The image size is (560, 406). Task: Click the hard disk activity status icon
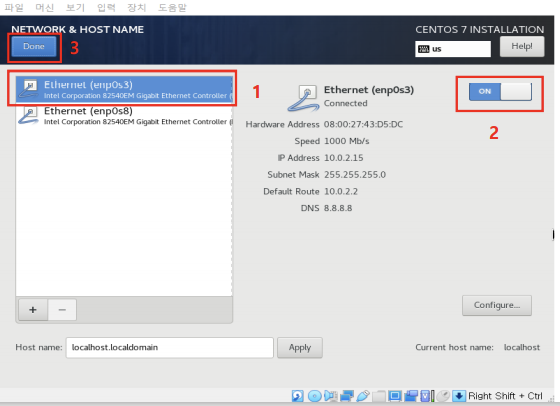[x=298, y=396]
